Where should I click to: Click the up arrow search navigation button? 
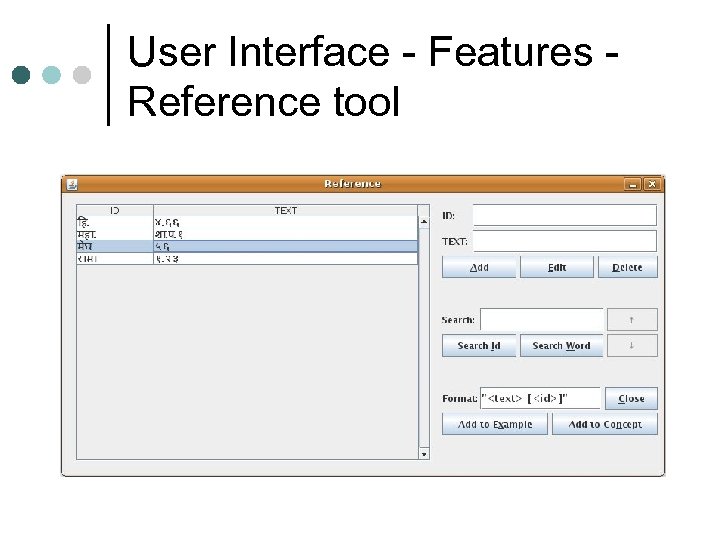pos(632,320)
